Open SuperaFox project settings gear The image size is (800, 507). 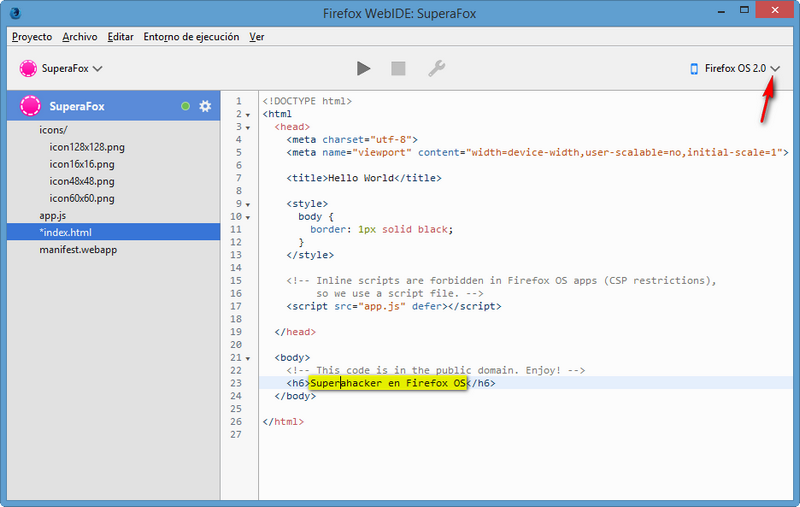[205, 106]
